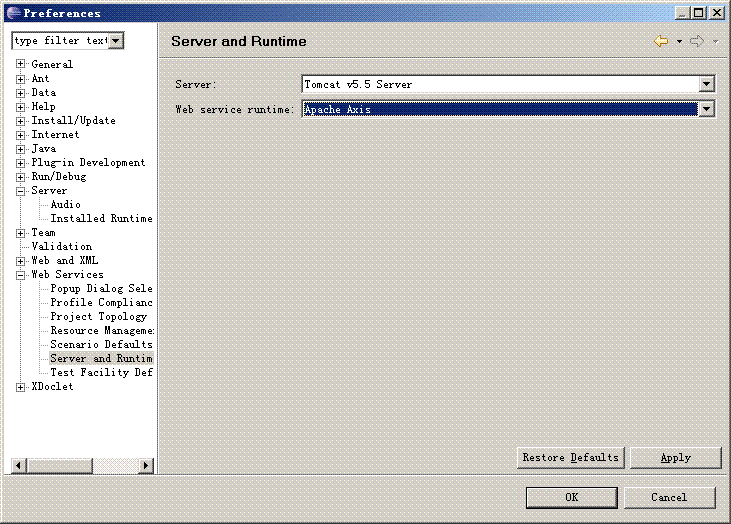Open the Server combo box dropdown

707,84
